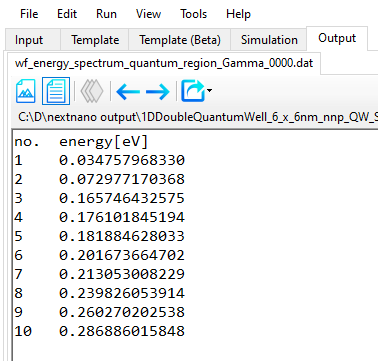Screen dimensions: 378x361
Task: Open the File menu
Action: point(29,14)
